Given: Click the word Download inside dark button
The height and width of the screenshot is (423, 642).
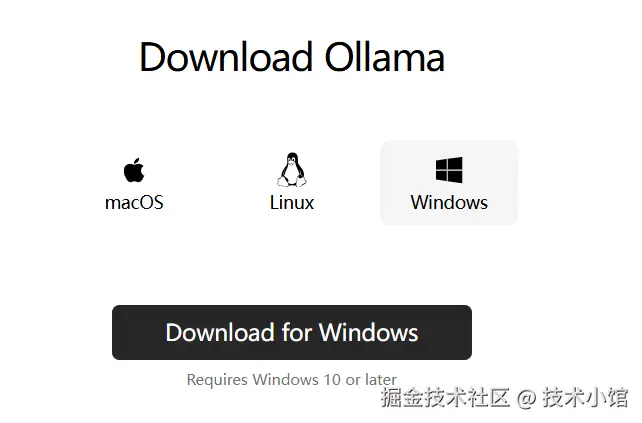Looking at the screenshot, I should [220, 332].
